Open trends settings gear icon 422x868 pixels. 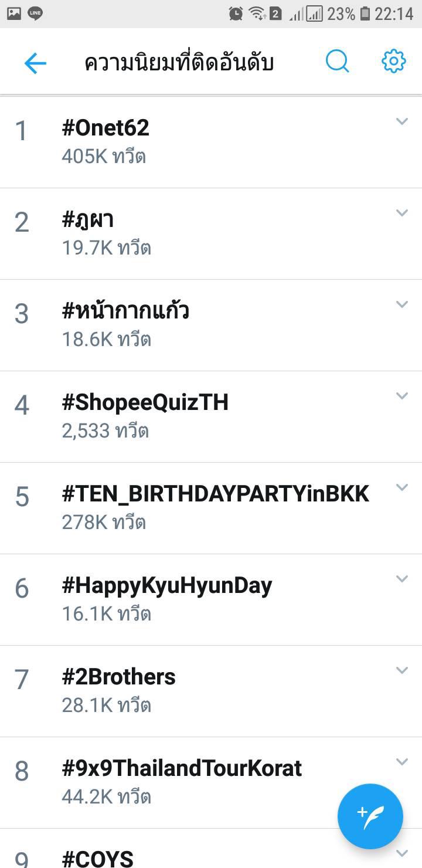tap(393, 62)
